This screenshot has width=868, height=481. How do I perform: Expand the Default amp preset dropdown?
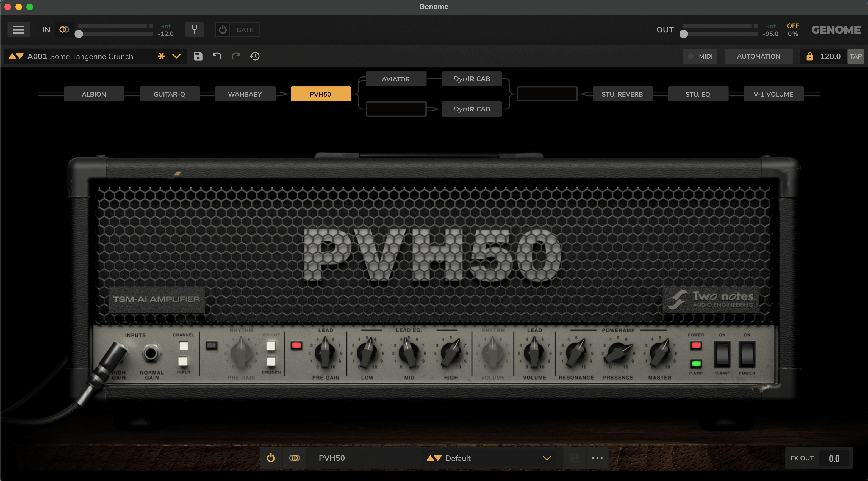tap(547, 458)
